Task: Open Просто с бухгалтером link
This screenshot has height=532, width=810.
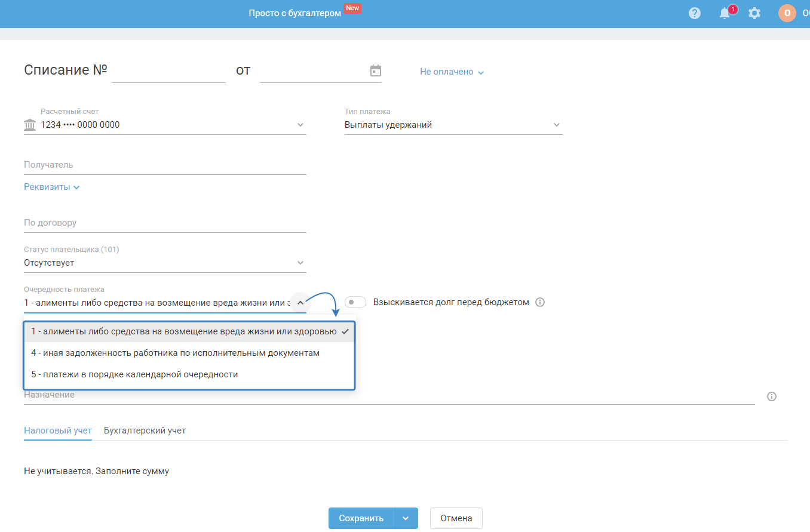Action: tap(295, 13)
